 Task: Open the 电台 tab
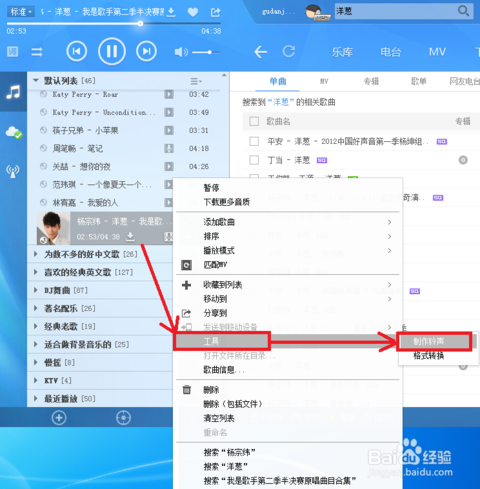[x=391, y=52]
